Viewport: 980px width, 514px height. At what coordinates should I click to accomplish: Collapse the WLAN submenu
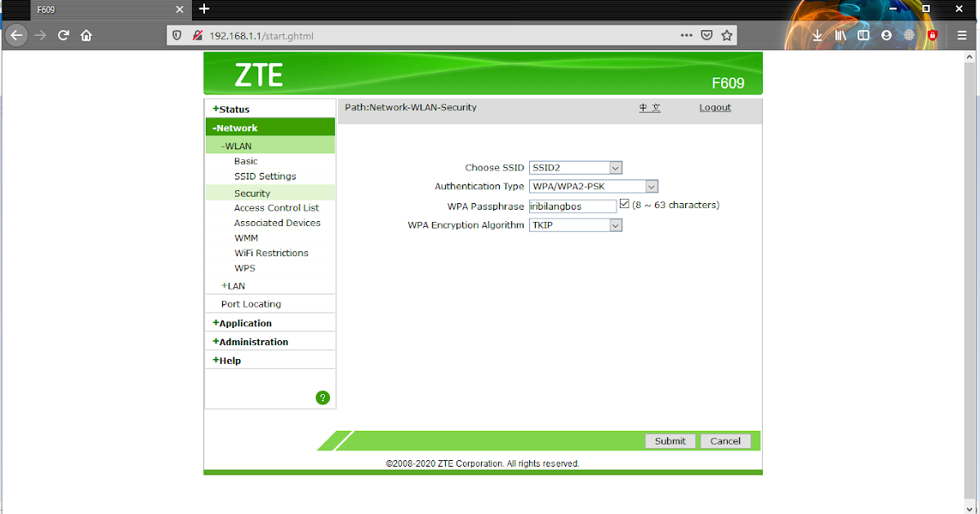(x=237, y=146)
